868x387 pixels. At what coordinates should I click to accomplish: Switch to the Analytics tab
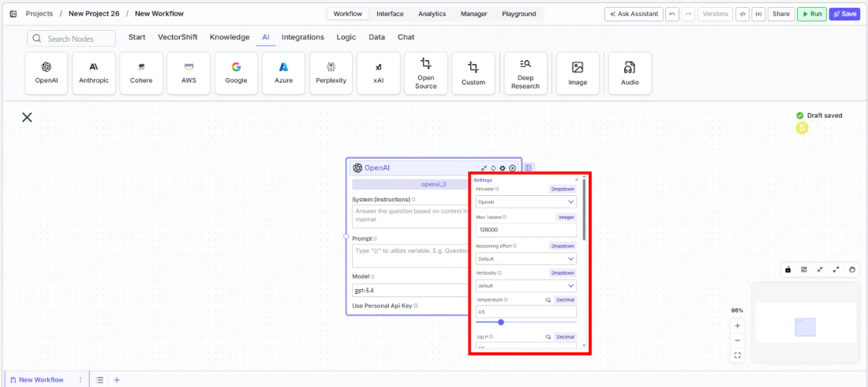click(432, 14)
